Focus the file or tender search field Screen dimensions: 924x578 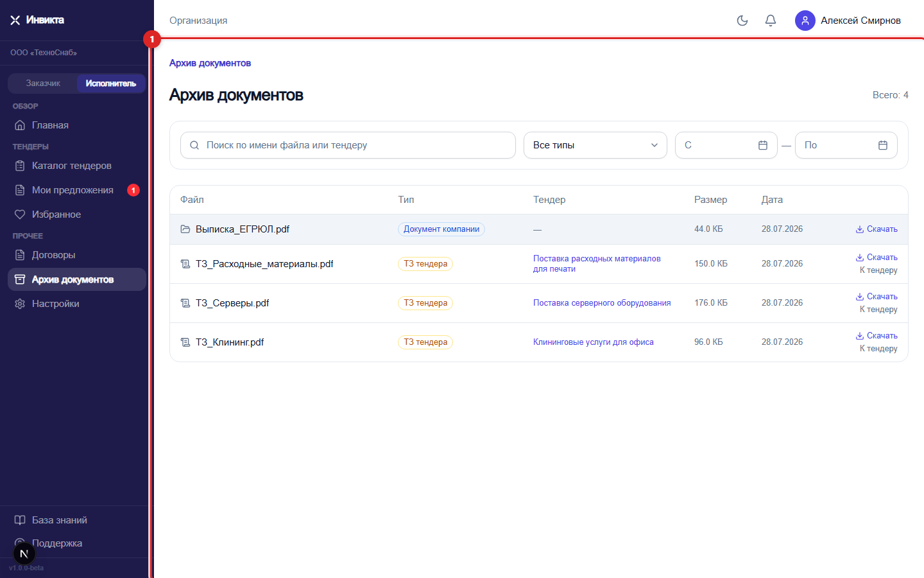[348, 145]
